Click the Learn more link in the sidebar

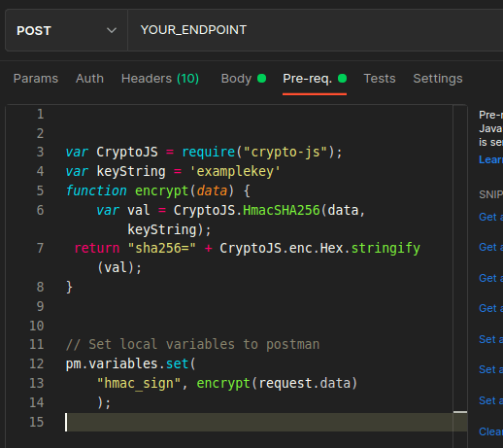(490, 159)
